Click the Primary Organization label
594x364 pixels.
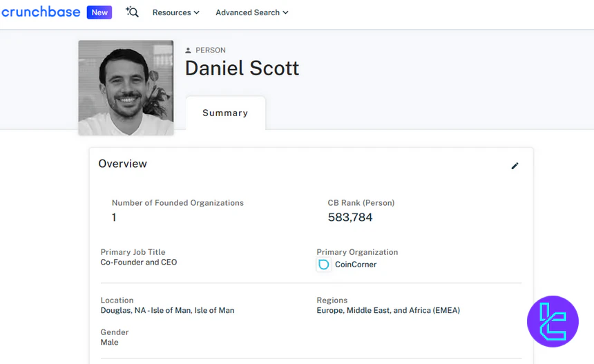357,252
